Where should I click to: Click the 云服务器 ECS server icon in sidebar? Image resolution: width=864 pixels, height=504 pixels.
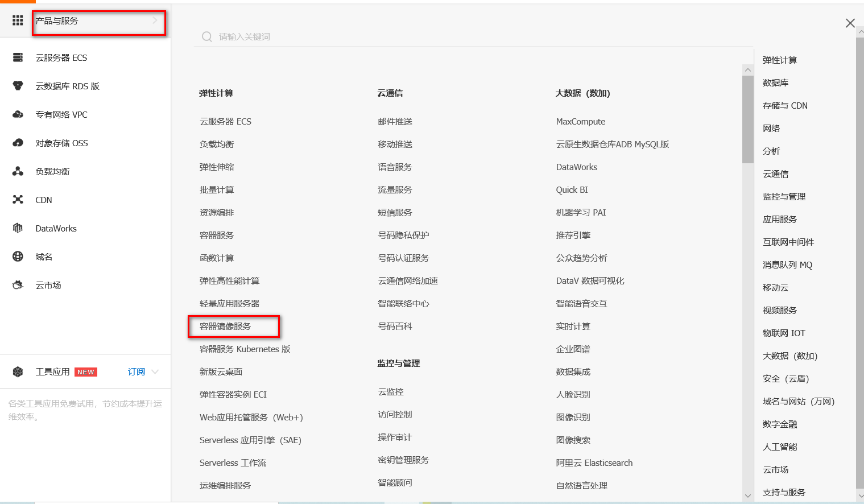[18, 57]
